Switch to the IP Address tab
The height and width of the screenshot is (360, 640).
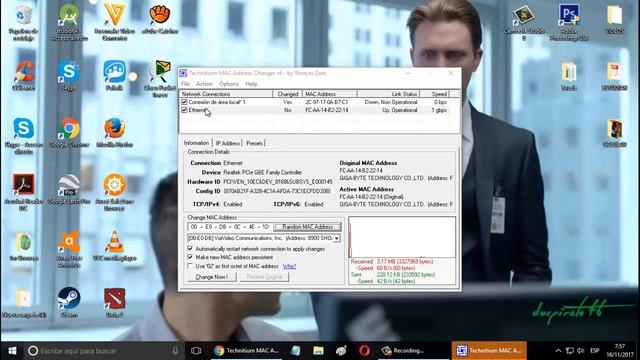pyautogui.click(x=228, y=143)
